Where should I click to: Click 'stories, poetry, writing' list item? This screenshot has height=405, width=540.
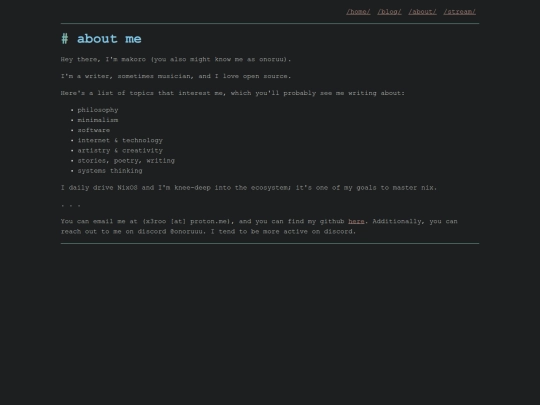point(126,161)
